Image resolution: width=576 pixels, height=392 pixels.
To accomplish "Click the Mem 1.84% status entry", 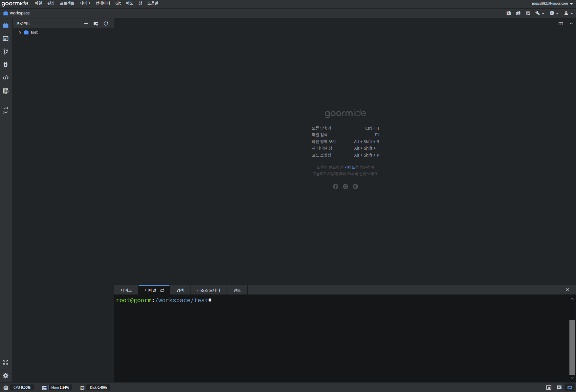I will click(60, 388).
